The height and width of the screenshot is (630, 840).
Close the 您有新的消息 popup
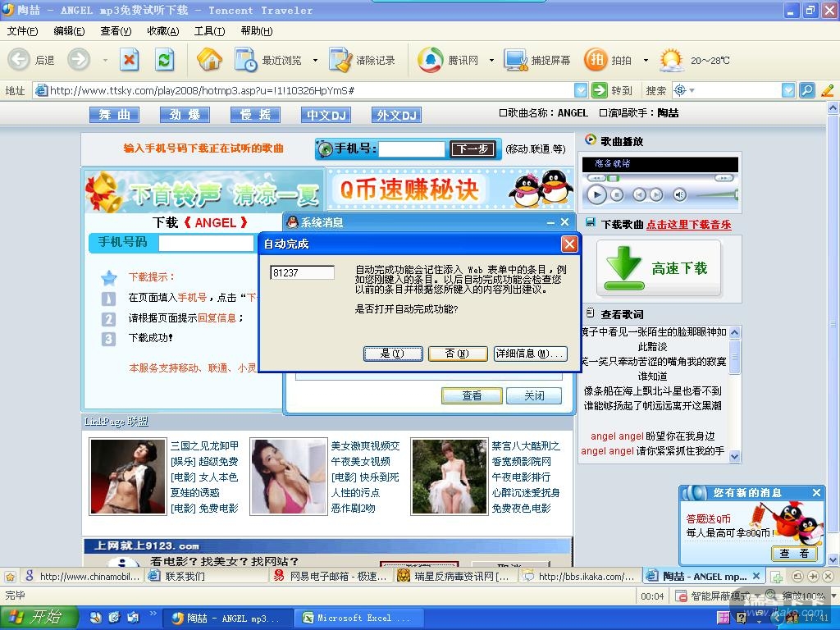click(x=816, y=493)
